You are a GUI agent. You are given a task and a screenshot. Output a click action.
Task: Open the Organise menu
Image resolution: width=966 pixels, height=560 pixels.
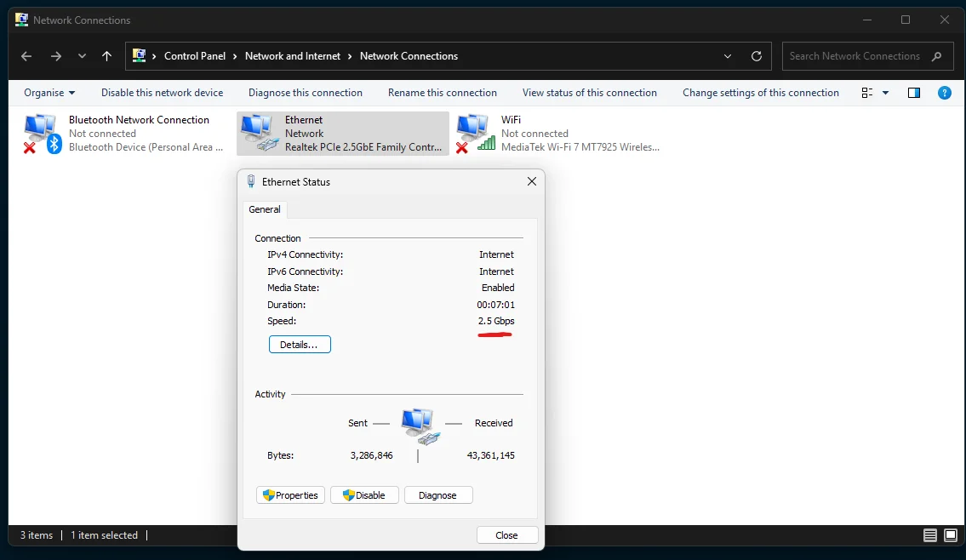49,93
